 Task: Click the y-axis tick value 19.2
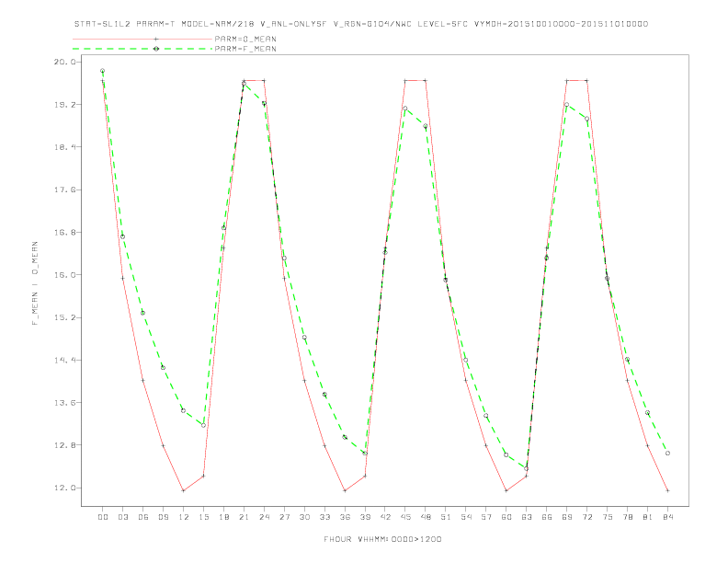[x=64, y=105]
